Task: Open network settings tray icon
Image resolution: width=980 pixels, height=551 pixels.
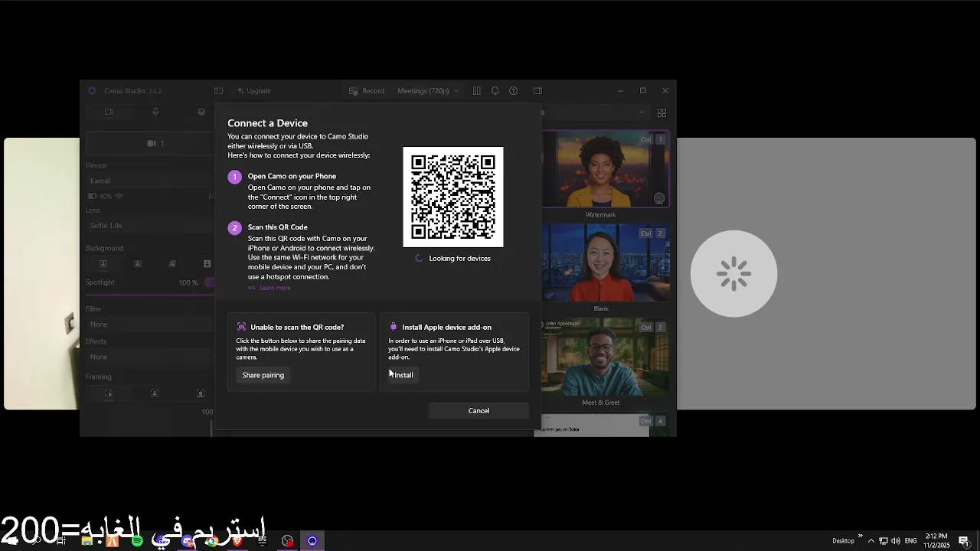Action: 883,541
